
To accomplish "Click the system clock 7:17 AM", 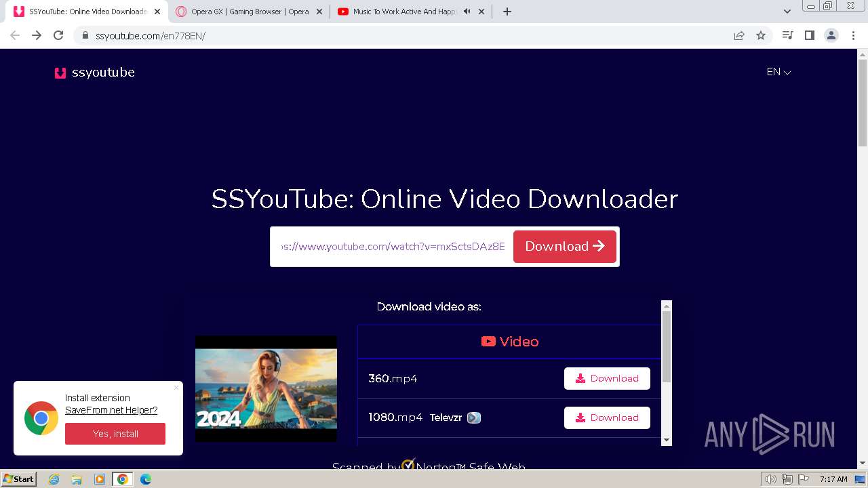I will (x=833, y=479).
